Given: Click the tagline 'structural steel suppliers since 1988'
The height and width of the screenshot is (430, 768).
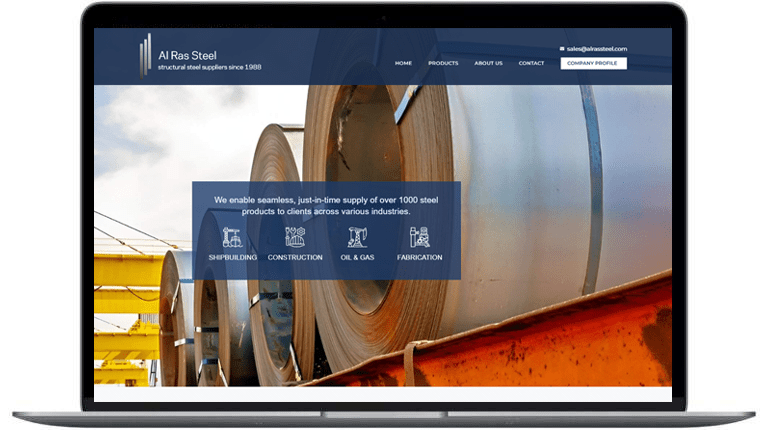Looking at the screenshot, I should [210, 67].
